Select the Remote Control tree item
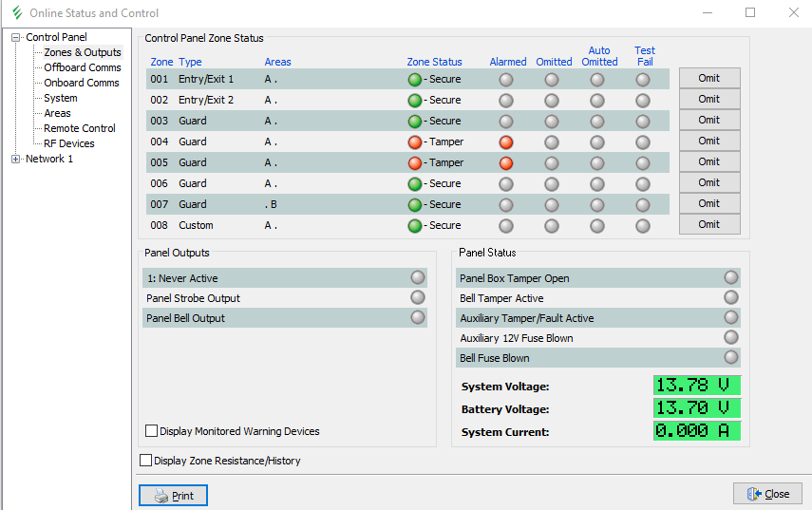Image resolution: width=812 pixels, height=510 pixels. coord(79,128)
